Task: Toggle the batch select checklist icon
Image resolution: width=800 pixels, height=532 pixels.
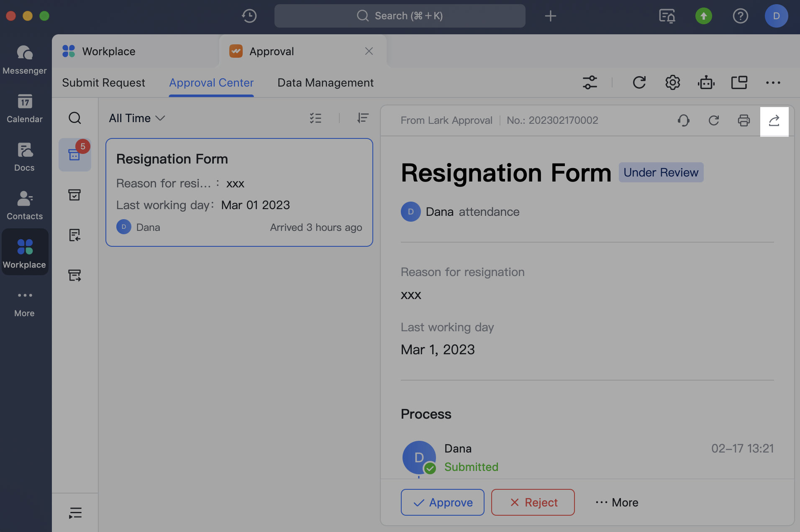Action: [x=315, y=118]
